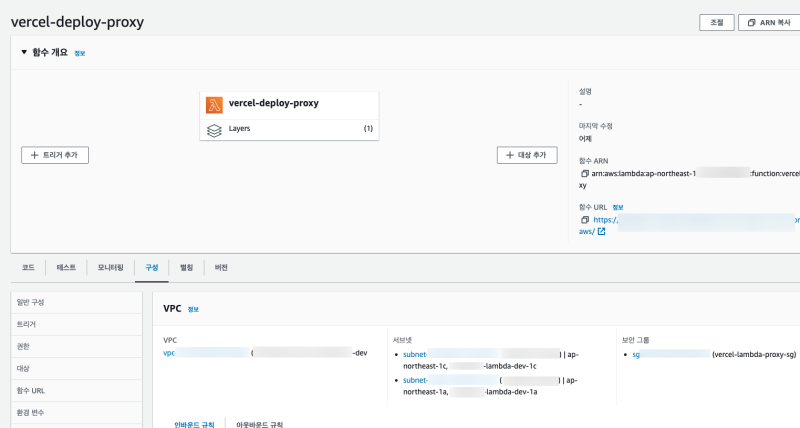Select 함수 URL in side menu
Image resolution: width=800 pixels, height=428 pixels.
[x=77, y=391]
